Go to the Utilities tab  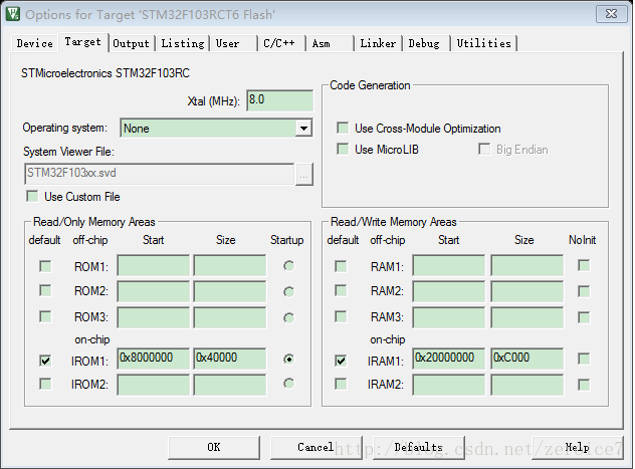point(484,43)
